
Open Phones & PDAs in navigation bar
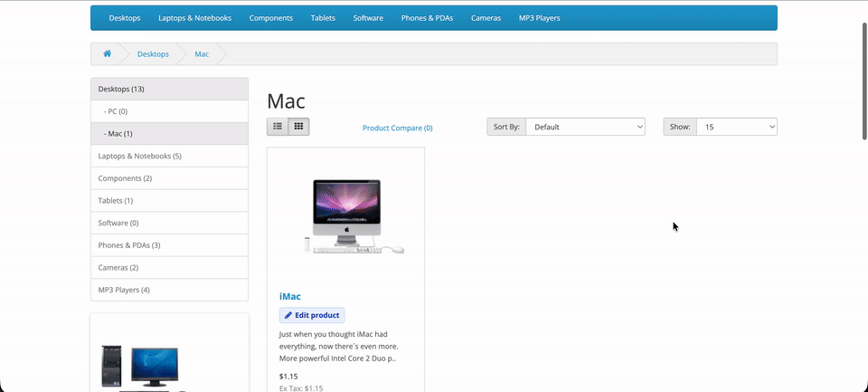427,18
